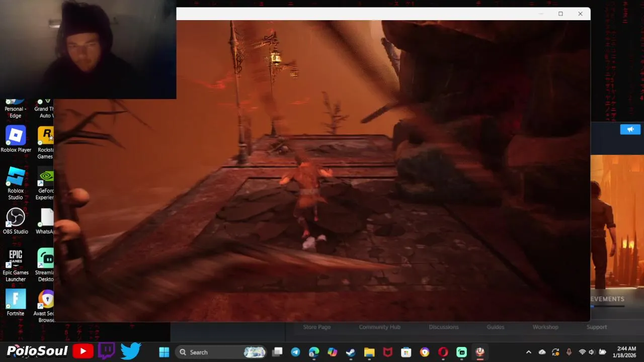Open Opera browser from the taskbar

tap(443, 352)
